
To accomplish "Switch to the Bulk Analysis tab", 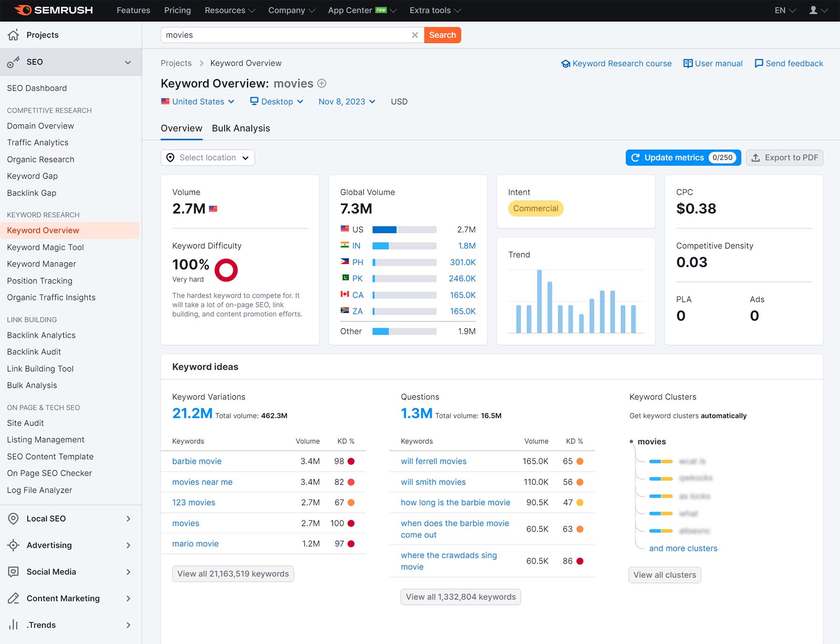I will pos(241,128).
